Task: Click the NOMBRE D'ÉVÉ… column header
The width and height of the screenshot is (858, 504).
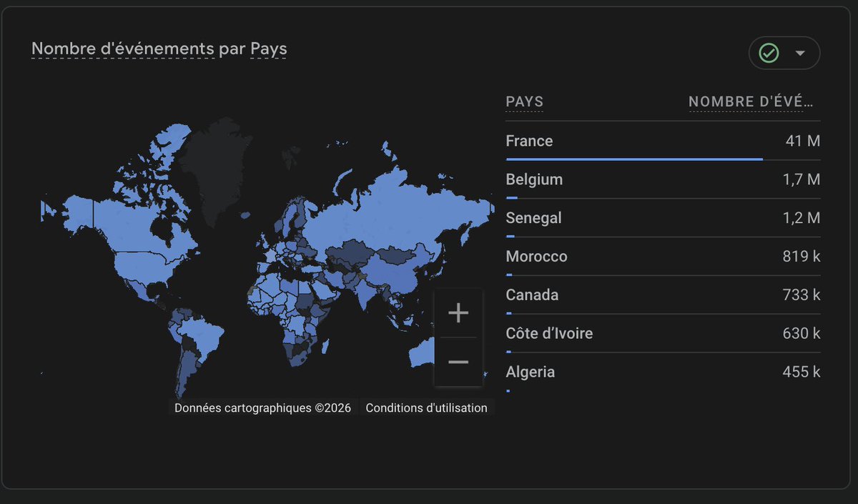Action: pyautogui.click(x=751, y=102)
